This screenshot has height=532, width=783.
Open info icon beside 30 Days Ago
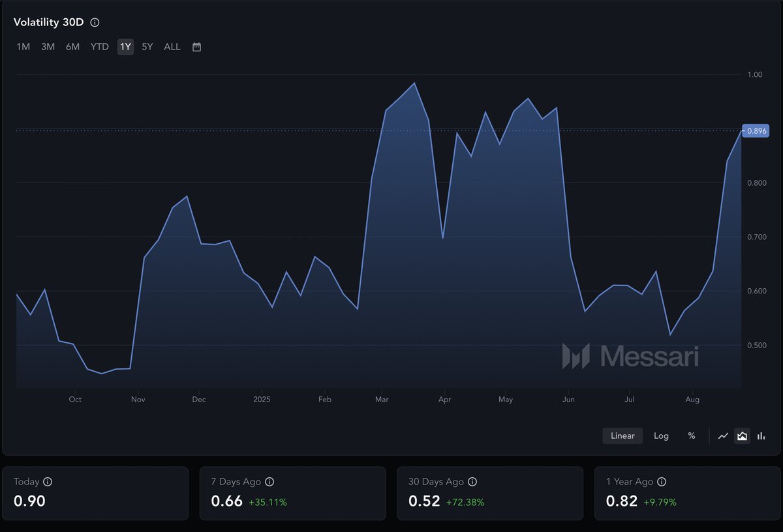pyautogui.click(x=472, y=482)
